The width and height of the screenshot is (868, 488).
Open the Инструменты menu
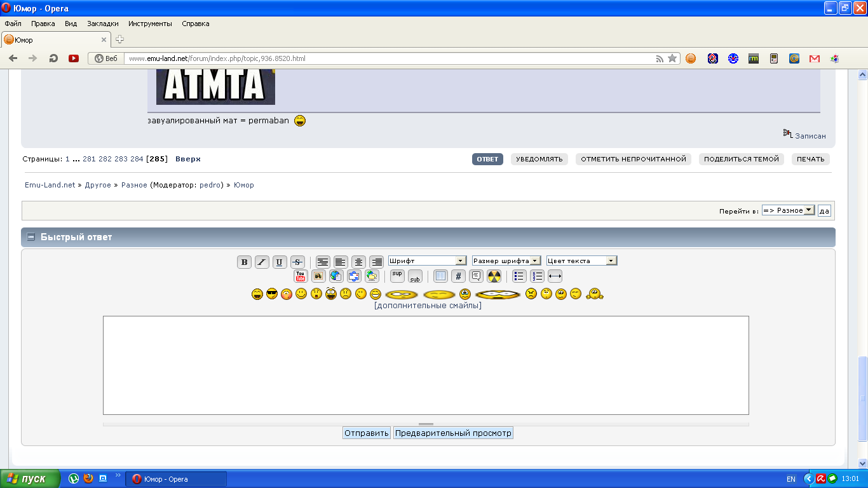[x=150, y=24]
